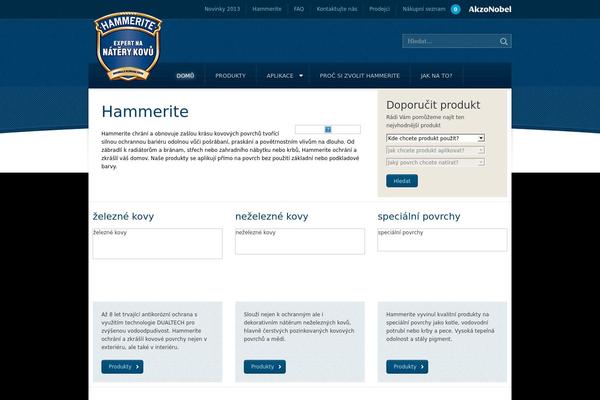Click the 'železné kovy' heading
The height and width of the screenshot is (400, 600).
[x=123, y=216]
